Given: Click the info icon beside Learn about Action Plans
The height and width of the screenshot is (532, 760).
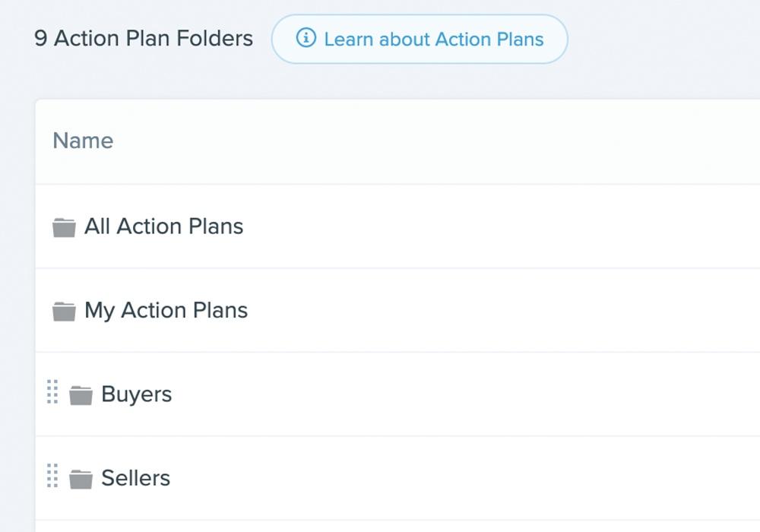Looking at the screenshot, I should (x=306, y=38).
